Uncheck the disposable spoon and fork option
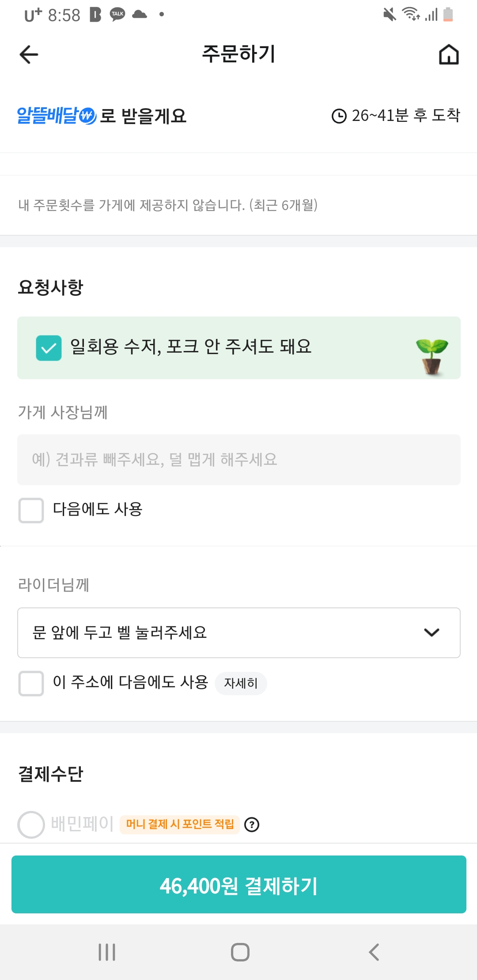The image size is (477, 980). click(49, 348)
